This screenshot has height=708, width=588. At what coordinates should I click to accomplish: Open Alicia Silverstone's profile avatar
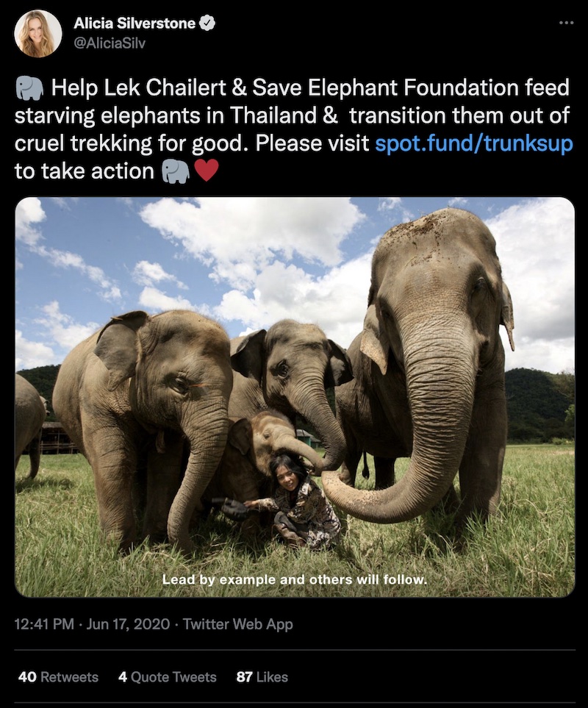38,33
